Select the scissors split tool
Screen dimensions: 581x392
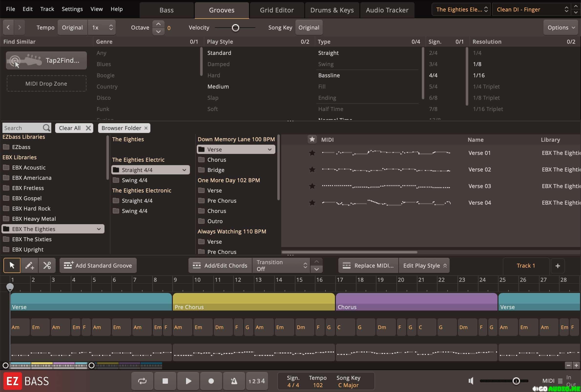(x=47, y=265)
